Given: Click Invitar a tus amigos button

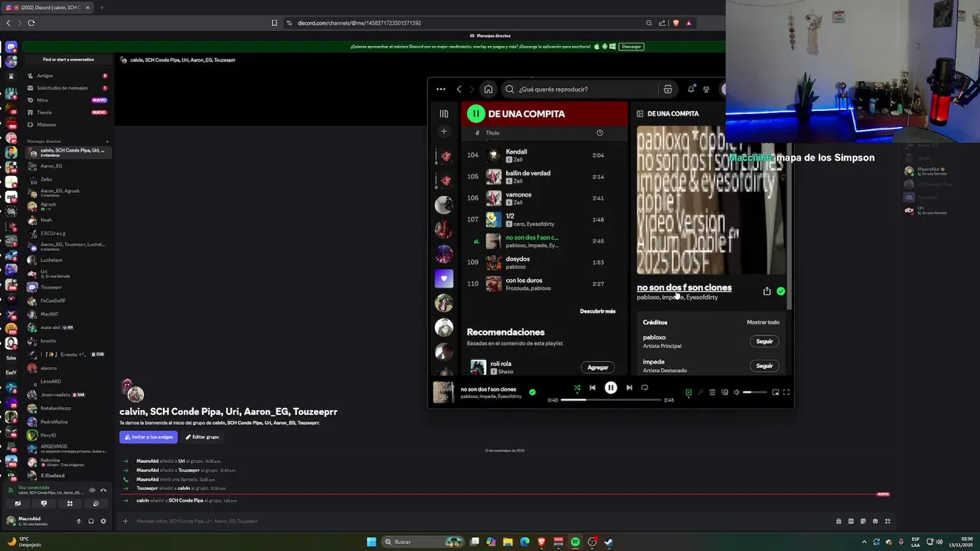Looking at the screenshot, I should click(149, 437).
